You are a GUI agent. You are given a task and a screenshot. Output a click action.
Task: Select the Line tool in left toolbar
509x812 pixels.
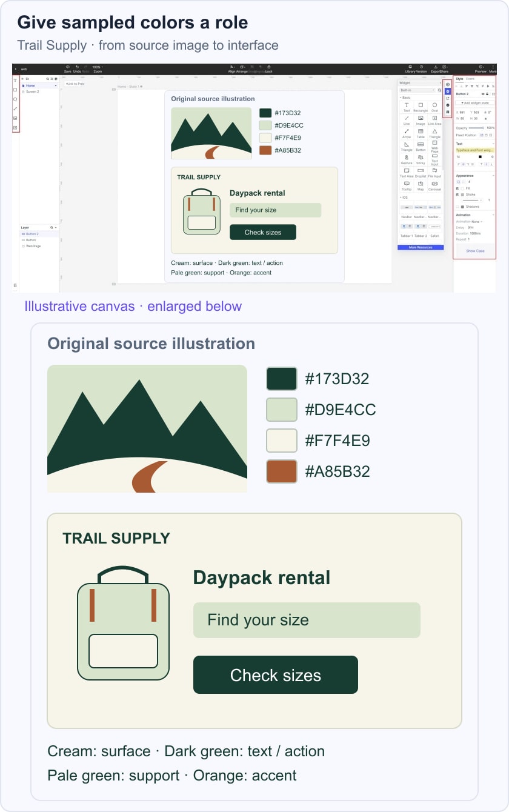(15, 108)
